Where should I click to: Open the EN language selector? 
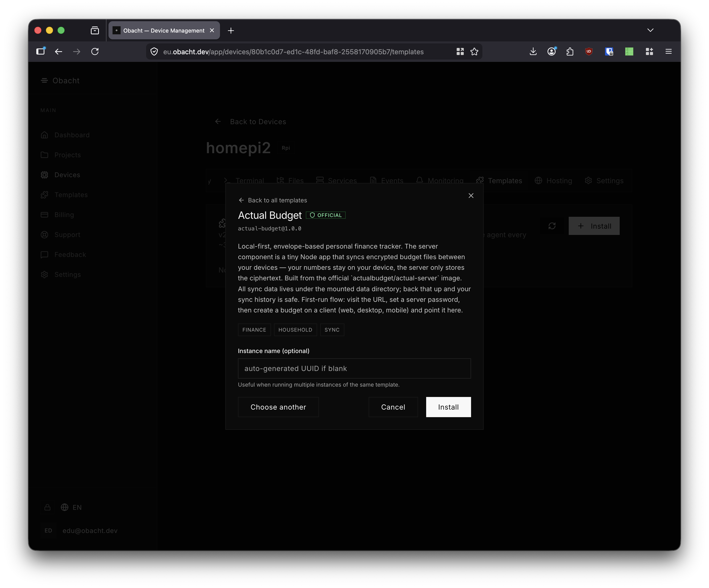(71, 507)
